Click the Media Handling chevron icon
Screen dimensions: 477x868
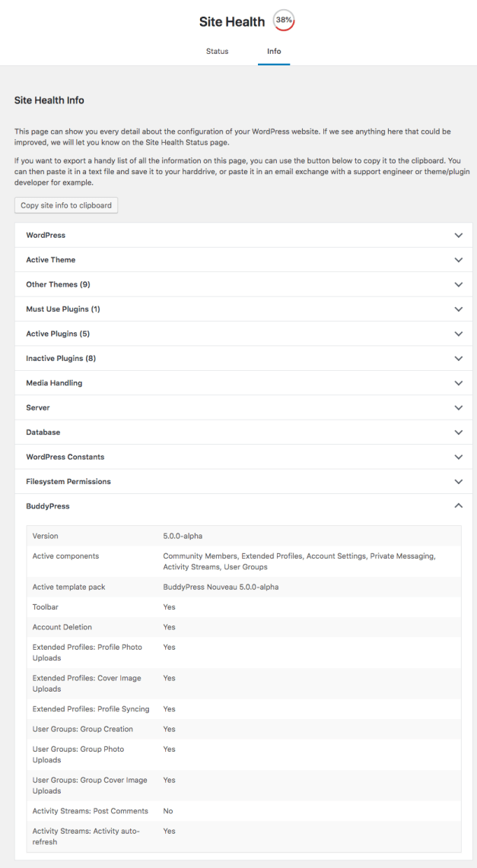click(x=458, y=383)
